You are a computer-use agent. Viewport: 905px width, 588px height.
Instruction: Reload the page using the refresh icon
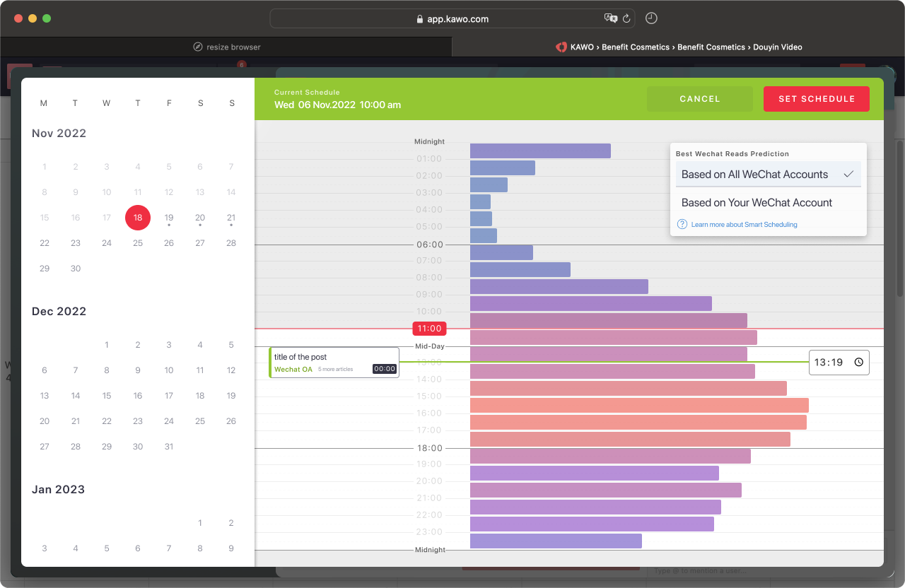pos(626,18)
